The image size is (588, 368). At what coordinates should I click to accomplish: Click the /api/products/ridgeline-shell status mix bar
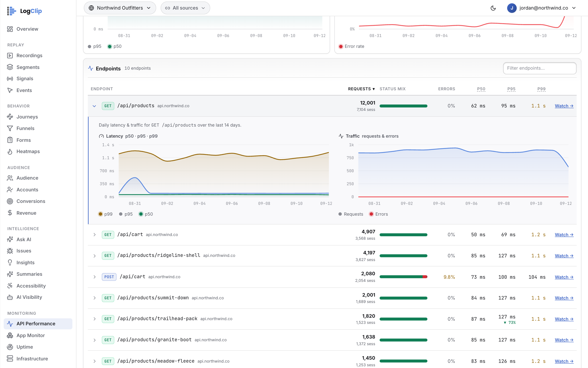pyautogui.click(x=403, y=256)
